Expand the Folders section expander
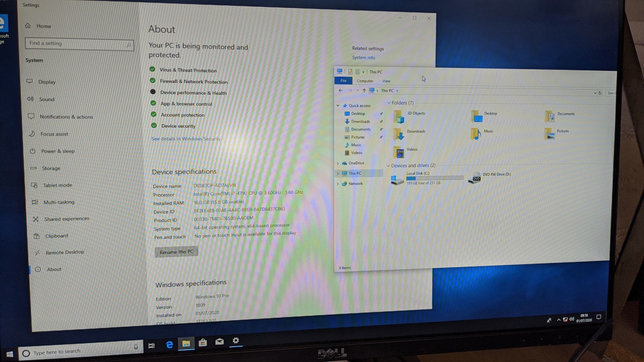Screen dimensions: 644x362 point(388,103)
